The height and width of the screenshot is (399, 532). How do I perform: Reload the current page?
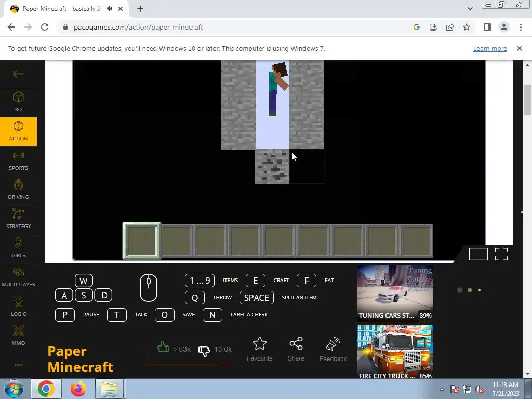pyautogui.click(x=45, y=27)
